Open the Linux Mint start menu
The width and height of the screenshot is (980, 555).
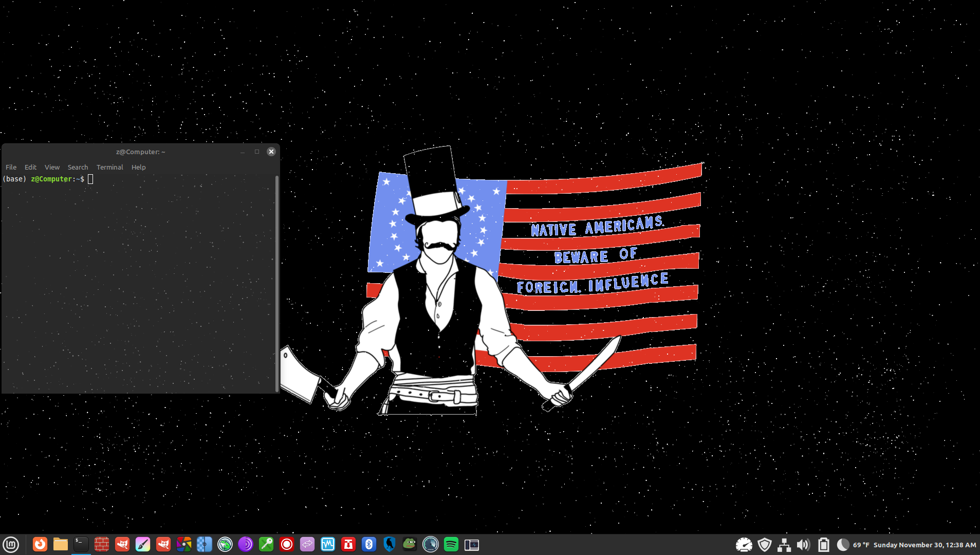coord(11,544)
